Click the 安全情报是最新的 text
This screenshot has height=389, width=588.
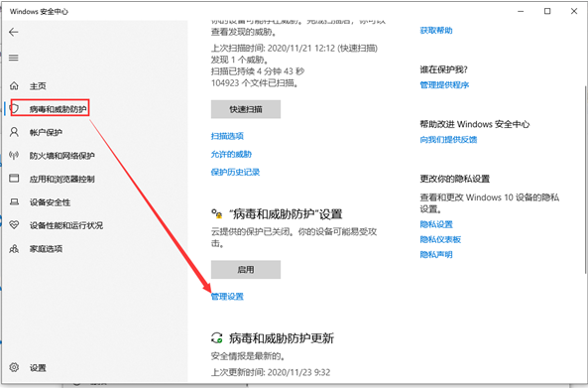click(x=248, y=355)
